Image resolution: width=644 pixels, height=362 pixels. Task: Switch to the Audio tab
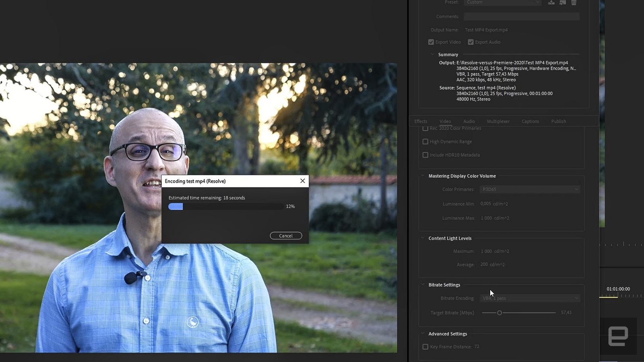(x=469, y=121)
